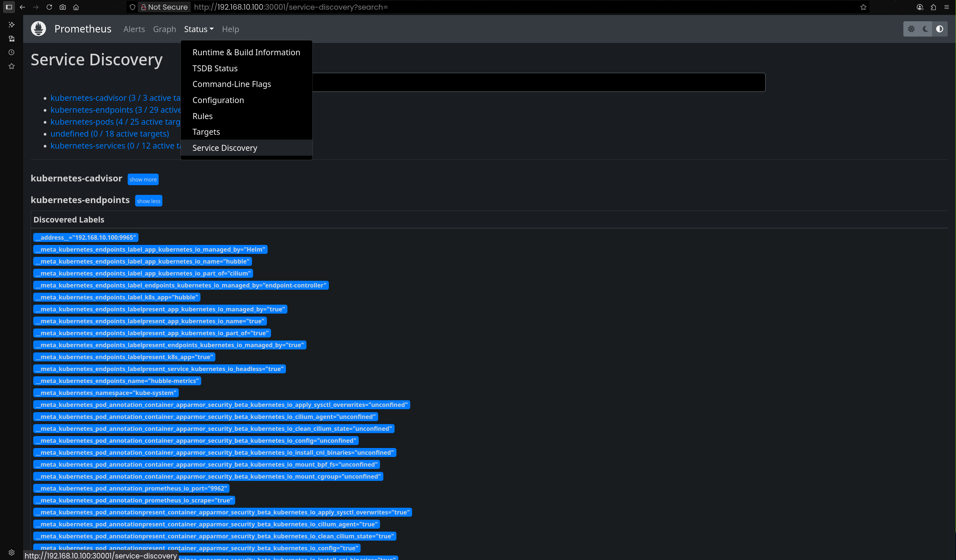Screen dimensions: 956x560
Task: Select Rules from the Status menu
Action: click(x=246, y=116)
